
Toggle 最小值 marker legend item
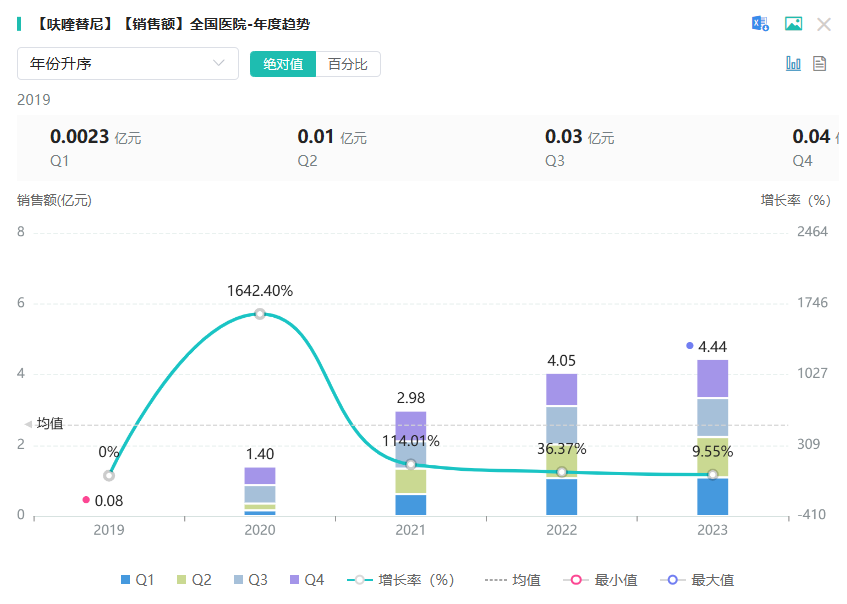[601, 580]
